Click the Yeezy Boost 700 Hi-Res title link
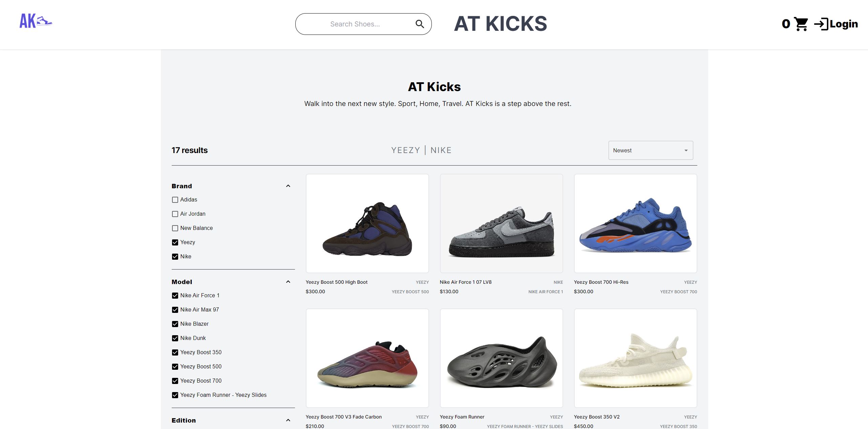The image size is (868, 429). 601,282
